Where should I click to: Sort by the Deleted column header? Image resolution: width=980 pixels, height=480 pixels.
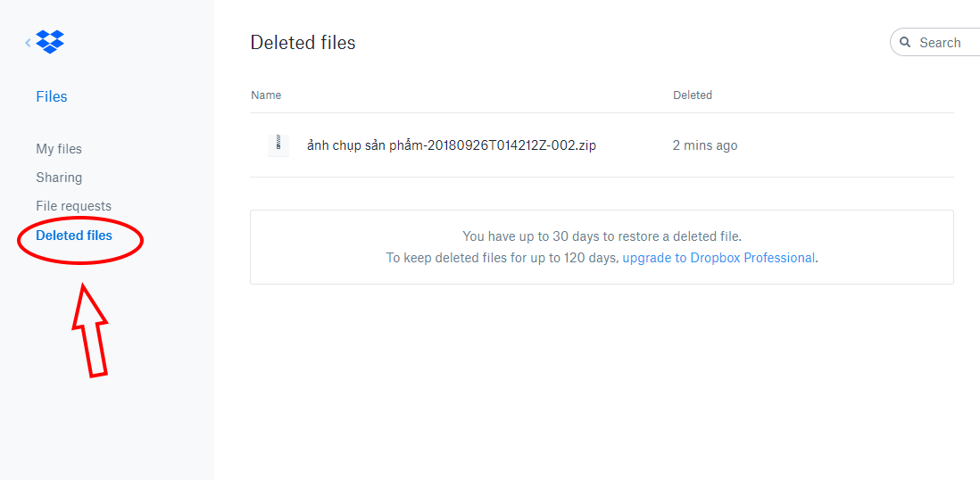[693, 95]
